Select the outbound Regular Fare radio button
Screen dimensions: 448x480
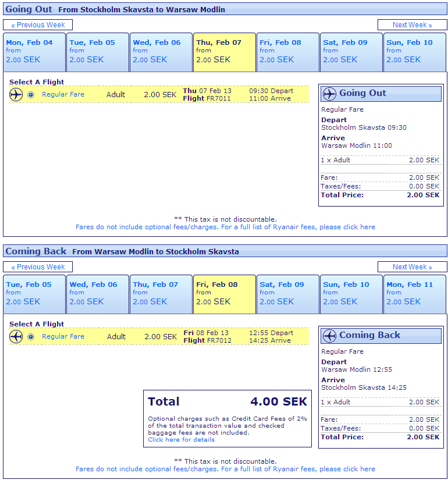point(31,95)
